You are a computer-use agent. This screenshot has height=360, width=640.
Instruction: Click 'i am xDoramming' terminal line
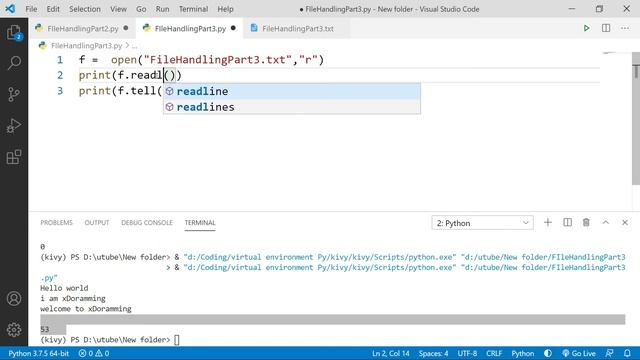pos(73,298)
